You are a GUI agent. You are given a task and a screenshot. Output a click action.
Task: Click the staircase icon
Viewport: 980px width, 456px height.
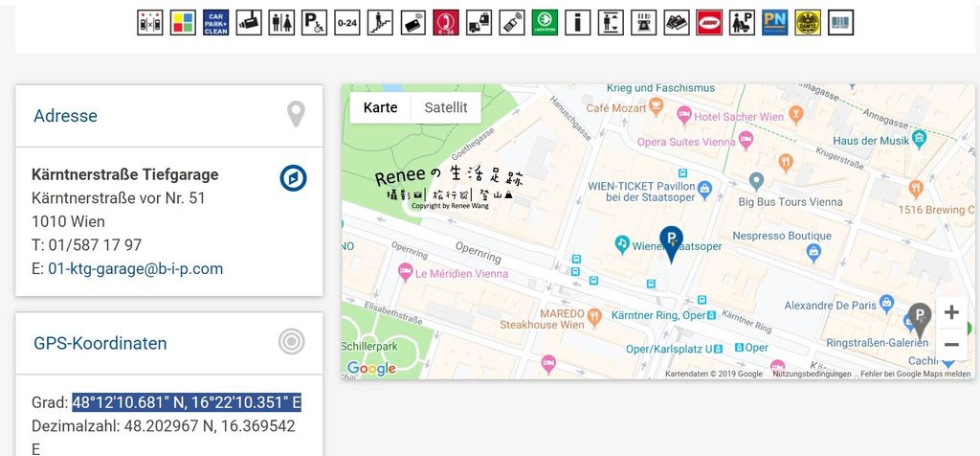pyautogui.click(x=380, y=23)
